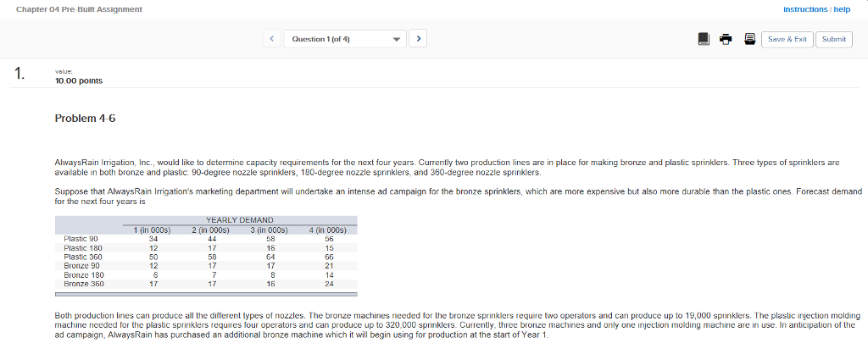
Task: Open the help link
Action: pyautogui.click(x=842, y=8)
